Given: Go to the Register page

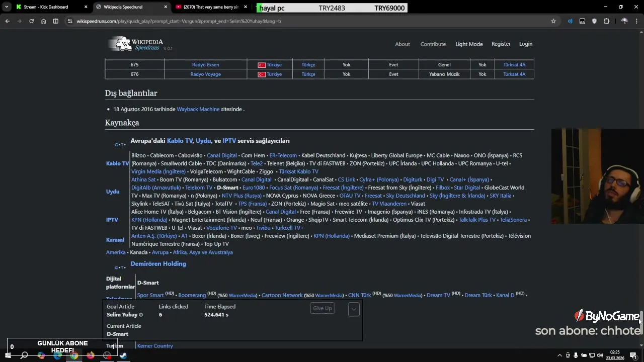Looking at the screenshot, I should click(501, 44).
